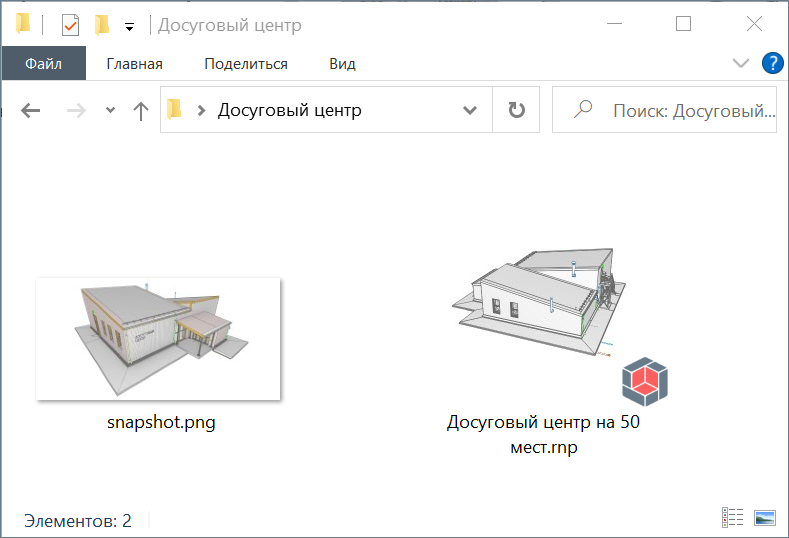Click Досуговый центр in the address bar
The height and width of the screenshot is (538, 789).
[289, 110]
